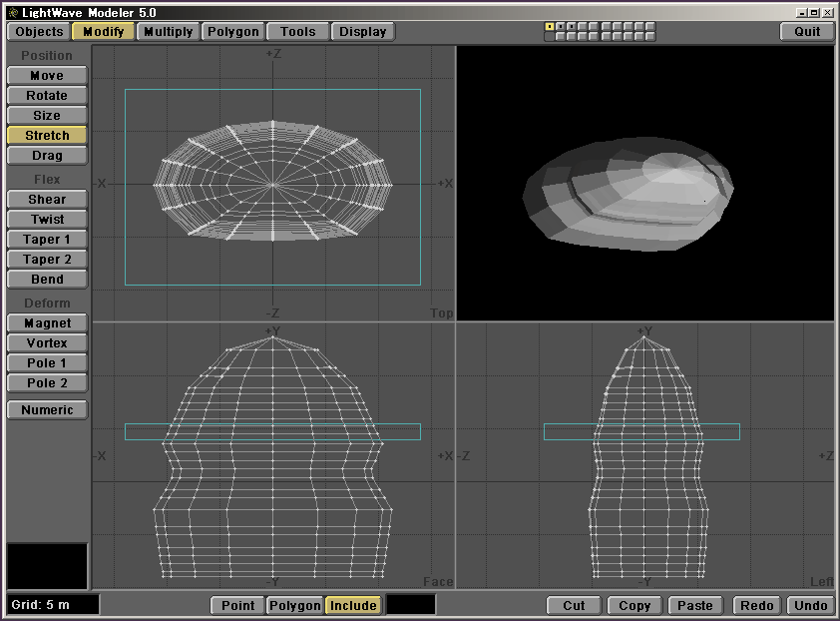Pick the Magnet deform tool
This screenshot has width=840, height=621.
[x=47, y=323]
